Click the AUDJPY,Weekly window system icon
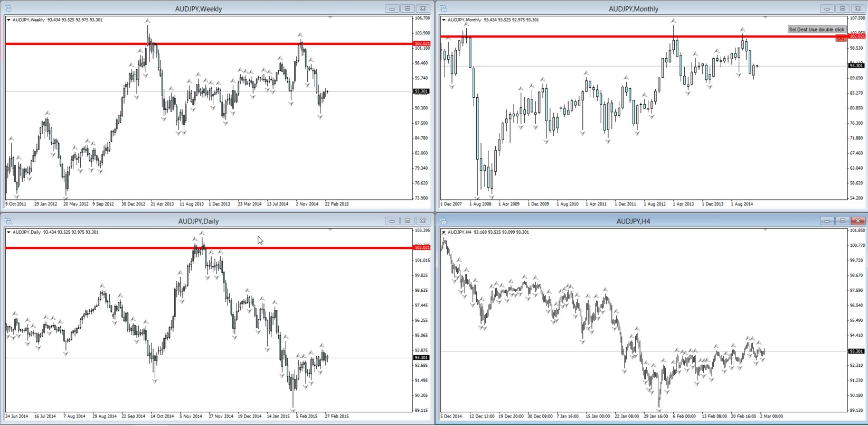Viewport: 868px width, 426px height. 8,8
